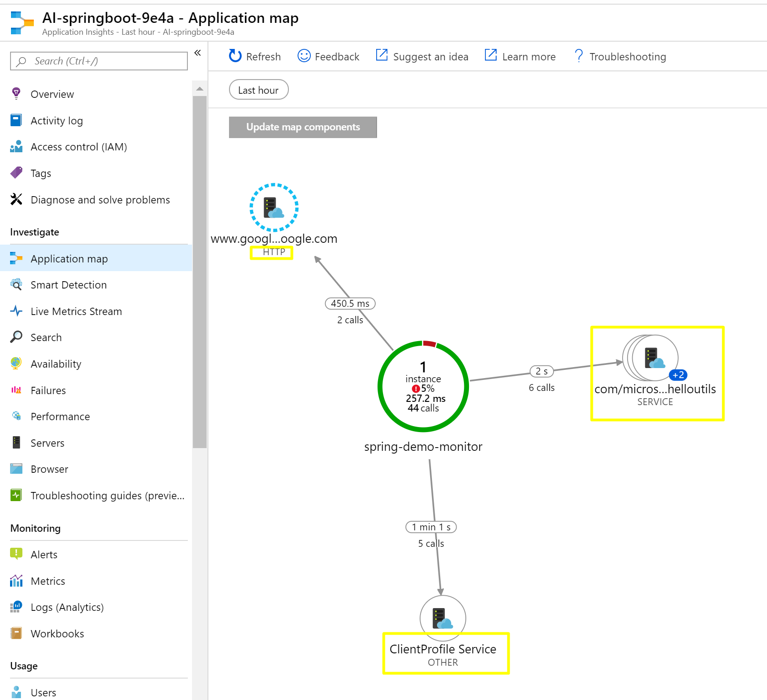The height and width of the screenshot is (700, 767).
Task: Click the Activity log icon
Action: pos(16,120)
